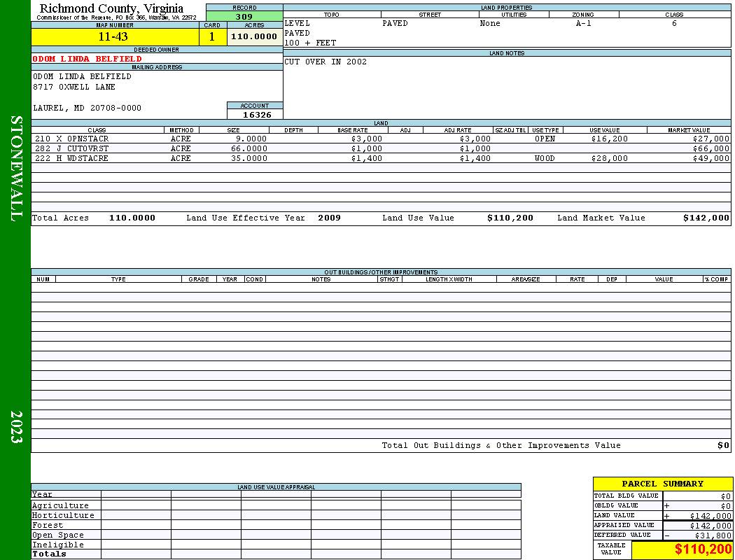735x560 pixels.
Task: Click the Agriculture row label
Action: tap(60, 505)
